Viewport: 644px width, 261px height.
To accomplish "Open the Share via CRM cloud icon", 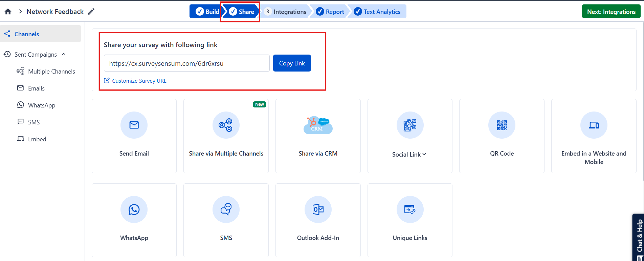I will pyautogui.click(x=318, y=125).
